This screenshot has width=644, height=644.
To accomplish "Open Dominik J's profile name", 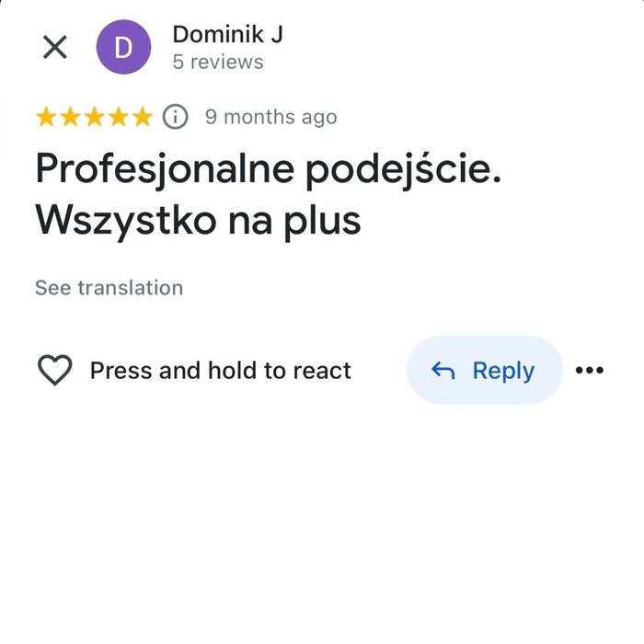I will coord(227,35).
